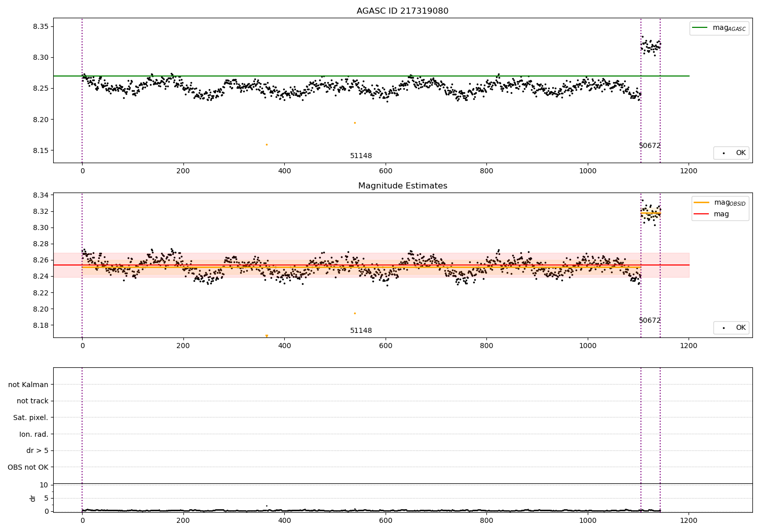The width and height of the screenshot is (760, 532).
Task: Click the 8.34 y-tick of Magnitude Estimates plot
Action: (x=41, y=196)
